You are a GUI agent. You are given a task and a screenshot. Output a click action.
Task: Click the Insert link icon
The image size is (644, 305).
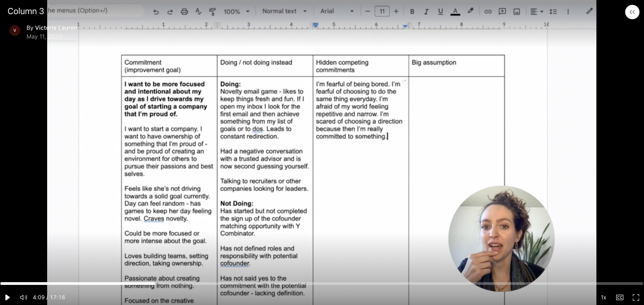pos(488,11)
